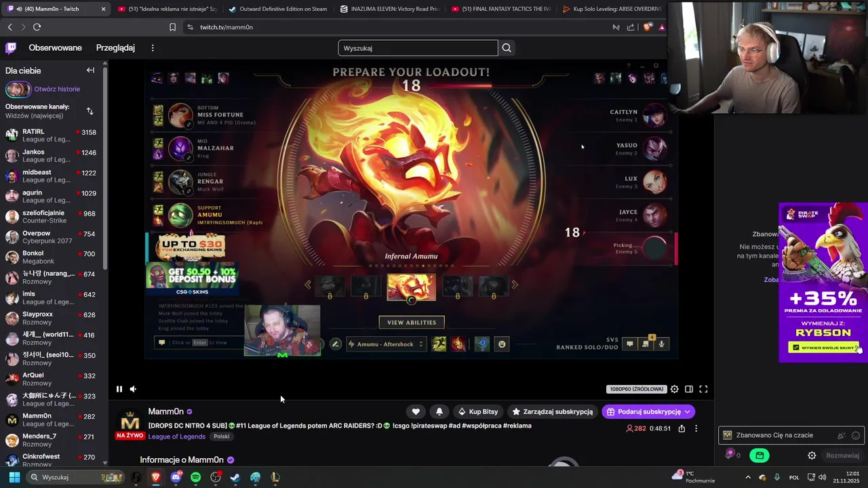Click into the Twitch Wyszukaj search field
Image resolution: width=868 pixels, height=488 pixels.
(x=418, y=48)
